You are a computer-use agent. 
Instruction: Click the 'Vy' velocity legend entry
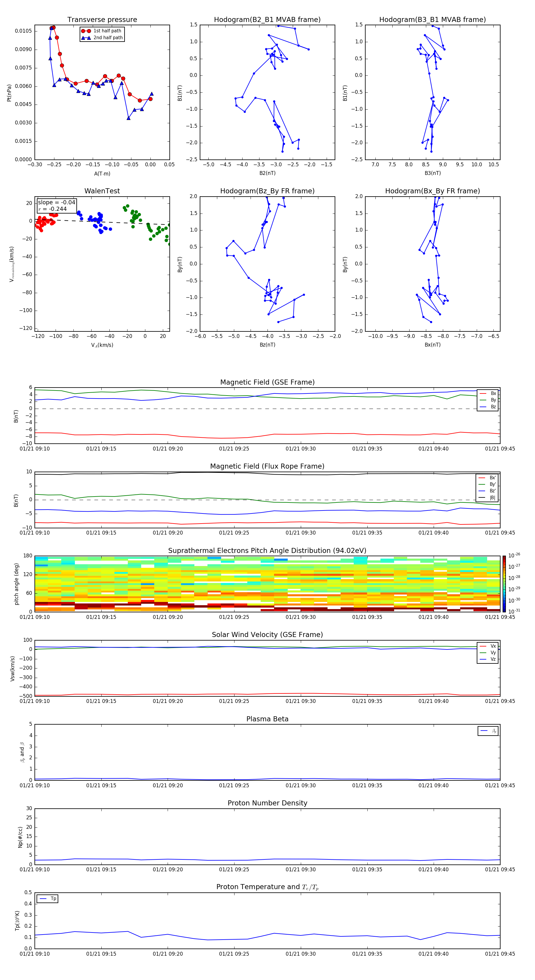(488, 652)
